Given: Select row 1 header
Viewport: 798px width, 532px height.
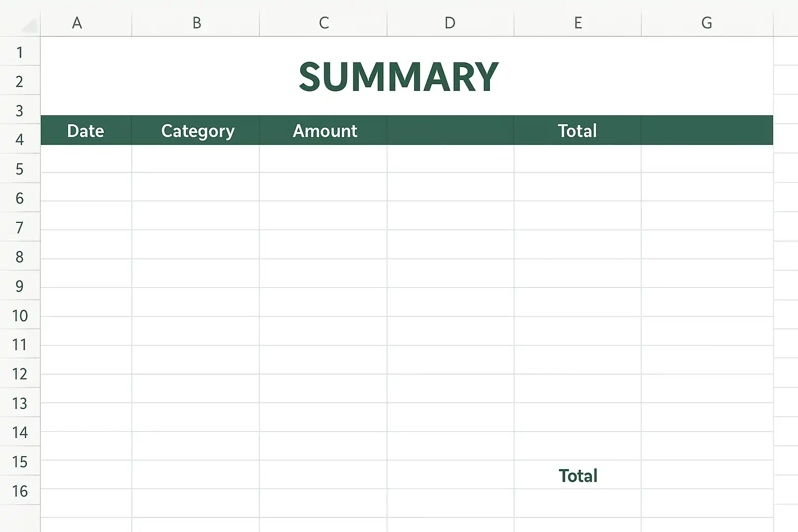Looking at the screenshot, I should coord(20,51).
